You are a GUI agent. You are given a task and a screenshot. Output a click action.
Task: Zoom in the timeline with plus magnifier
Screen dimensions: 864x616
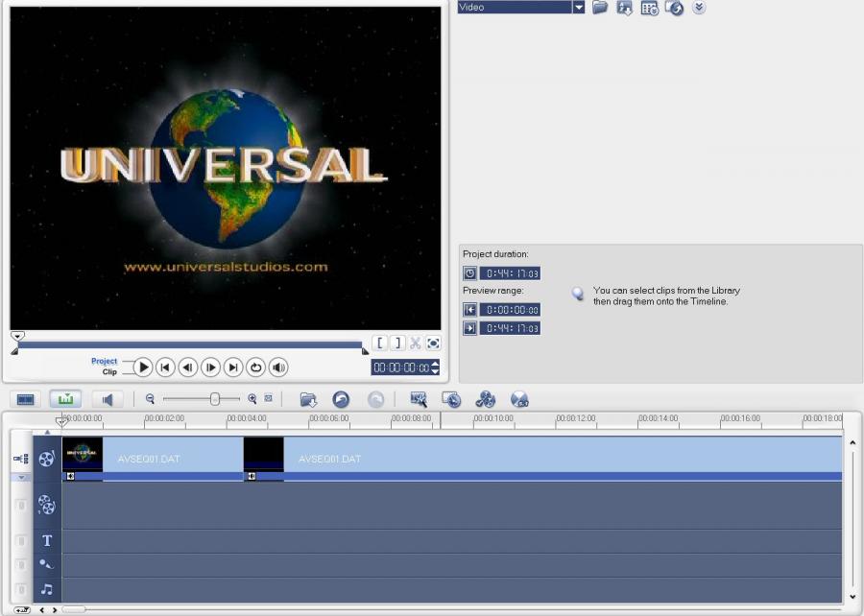click(252, 398)
